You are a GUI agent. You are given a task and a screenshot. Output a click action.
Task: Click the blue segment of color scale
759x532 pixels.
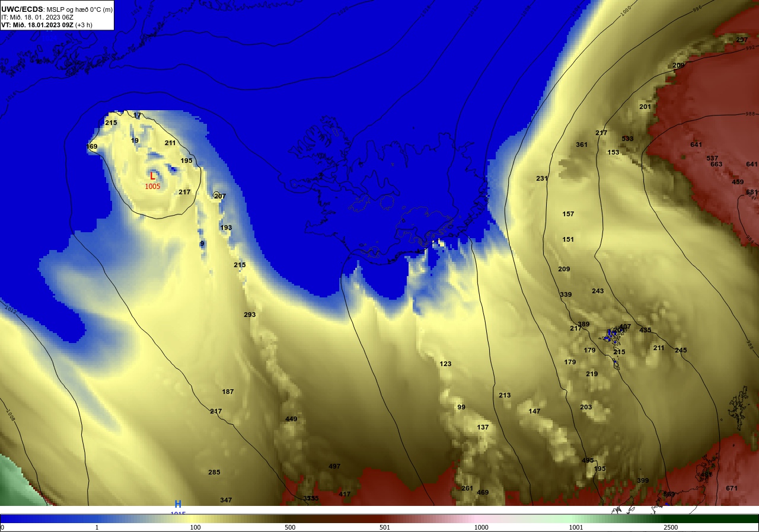[x=47, y=518]
